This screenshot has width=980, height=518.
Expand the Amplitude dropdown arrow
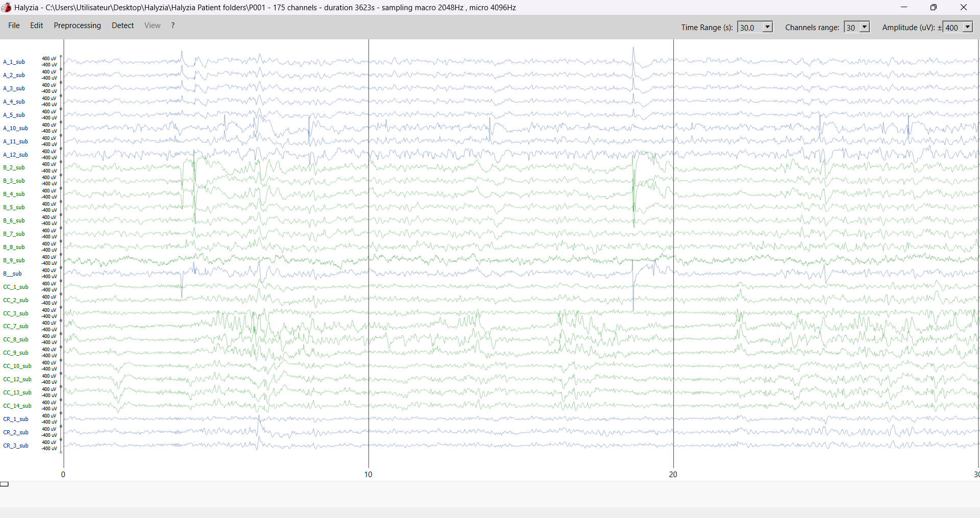968,27
